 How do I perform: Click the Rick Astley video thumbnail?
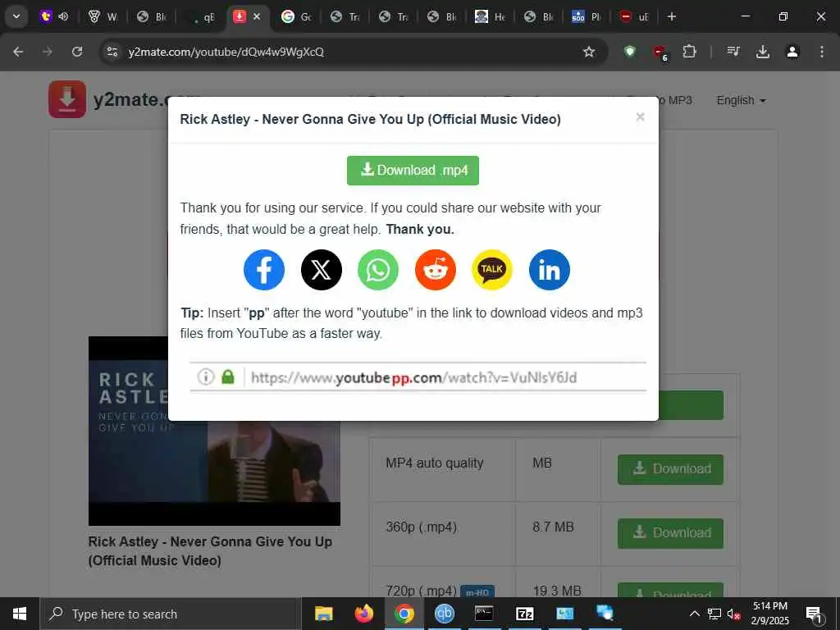214,431
